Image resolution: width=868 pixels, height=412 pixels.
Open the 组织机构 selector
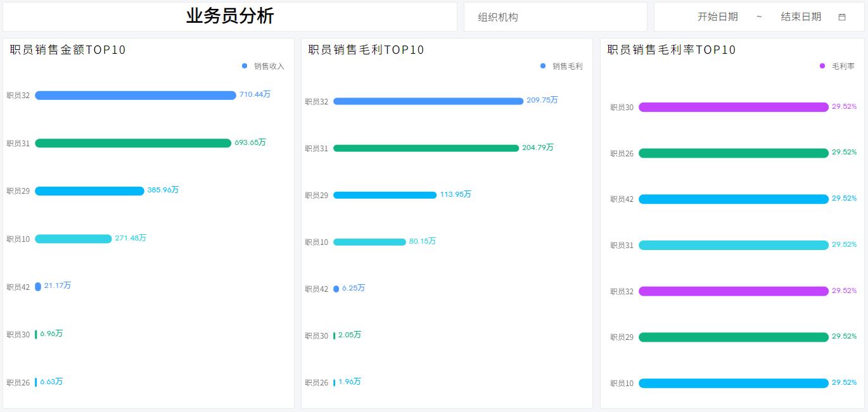click(x=556, y=17)
